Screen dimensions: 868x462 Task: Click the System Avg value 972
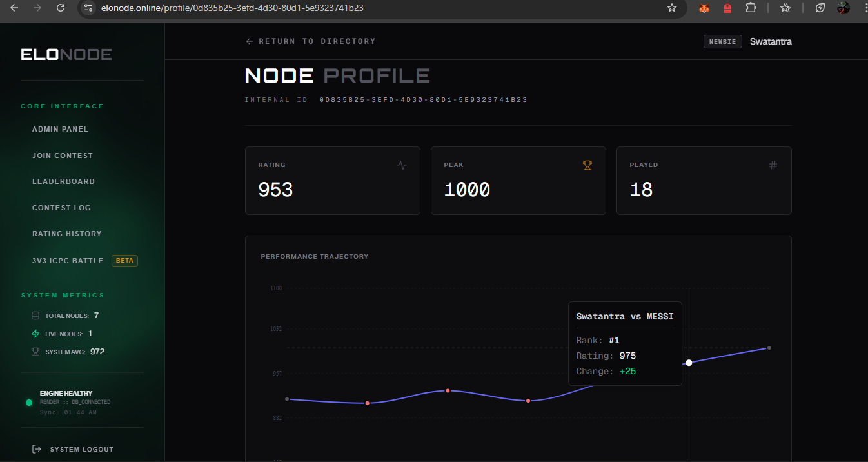click(97, 352)
